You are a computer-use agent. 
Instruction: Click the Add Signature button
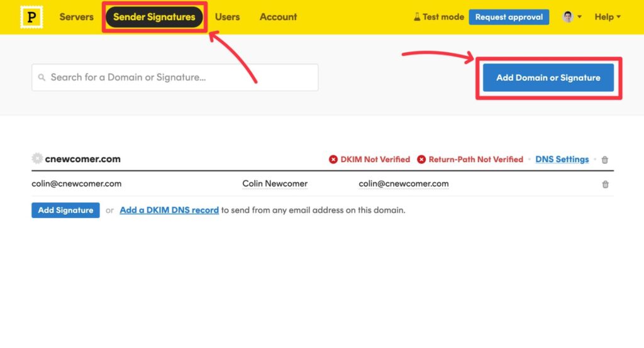pyautogui.click(x=65, y=210)
